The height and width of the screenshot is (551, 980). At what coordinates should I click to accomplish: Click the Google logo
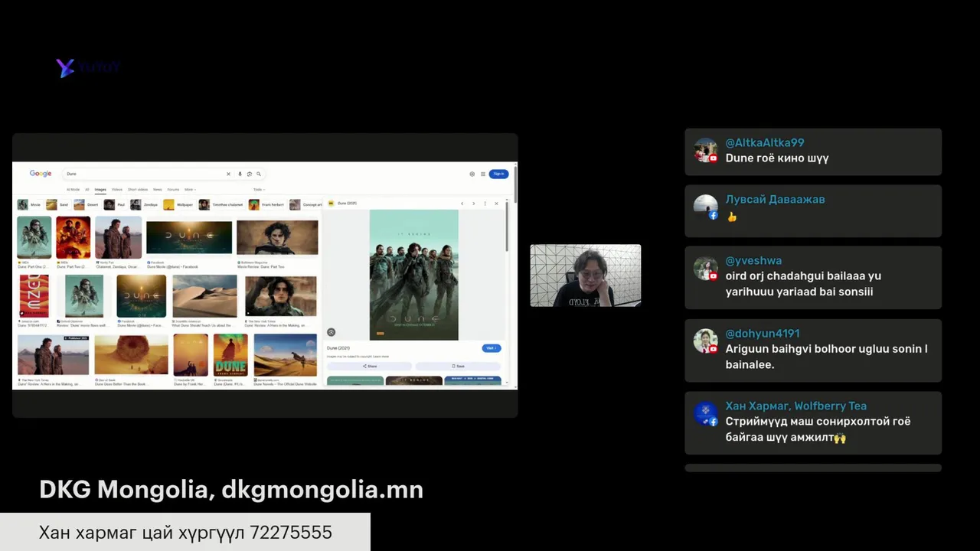coord(41,174)
